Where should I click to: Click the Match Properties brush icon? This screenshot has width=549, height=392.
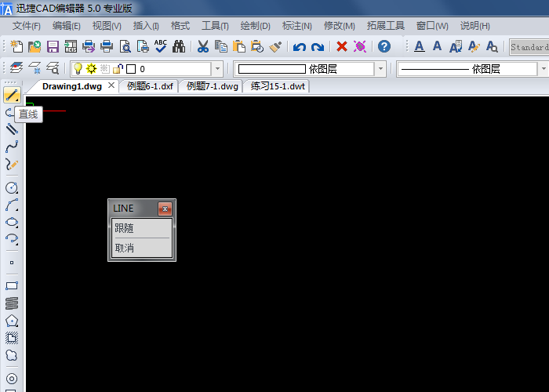click(275, 46)
